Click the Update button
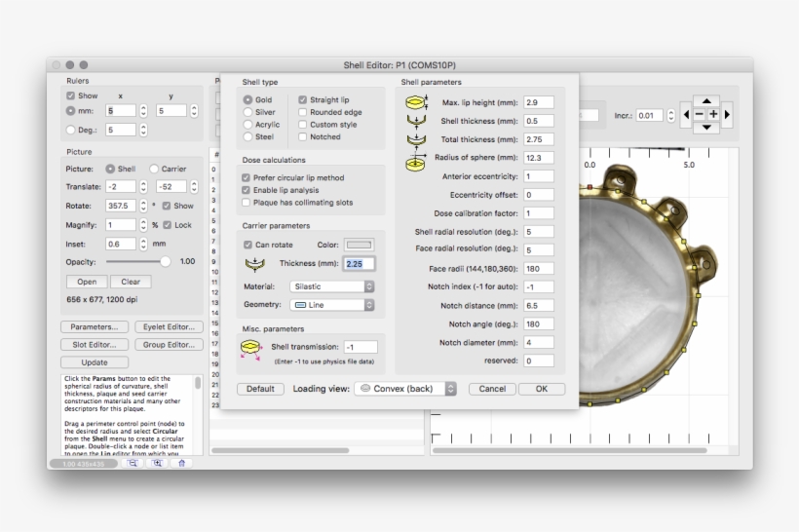 click(x=95, y=362)
